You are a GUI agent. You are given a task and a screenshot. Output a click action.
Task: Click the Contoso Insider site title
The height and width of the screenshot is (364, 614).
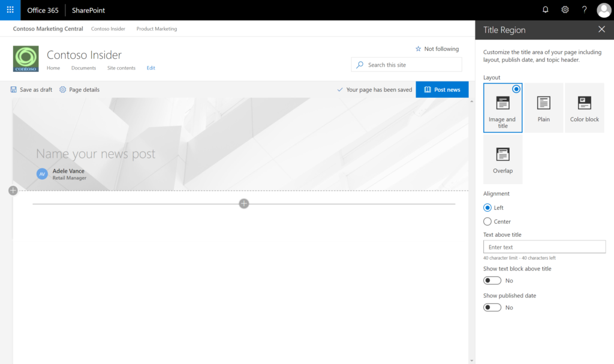click(x=84, y=55)
